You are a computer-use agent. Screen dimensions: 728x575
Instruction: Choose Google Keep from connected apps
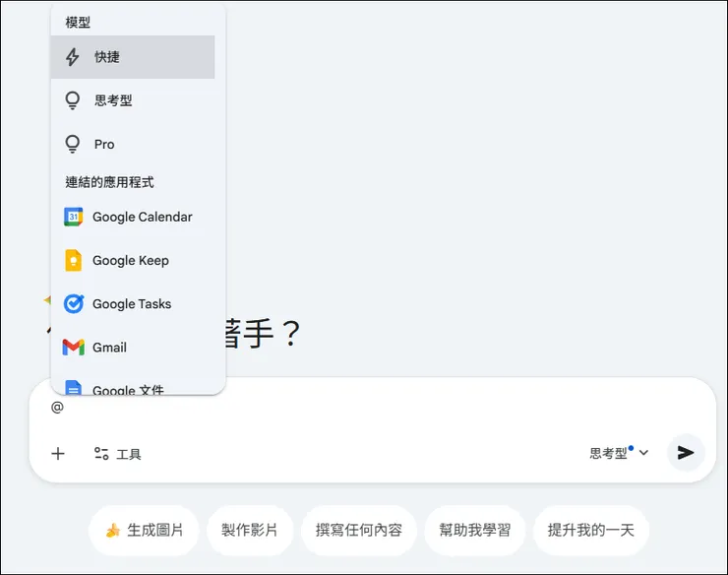coord(133,260)
